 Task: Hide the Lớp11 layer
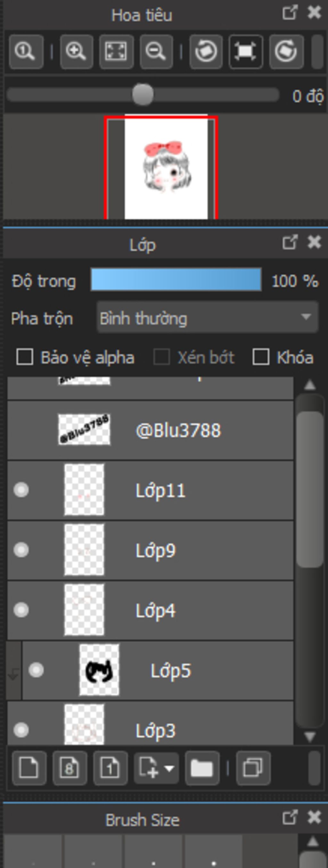click(x=21, y=489)
